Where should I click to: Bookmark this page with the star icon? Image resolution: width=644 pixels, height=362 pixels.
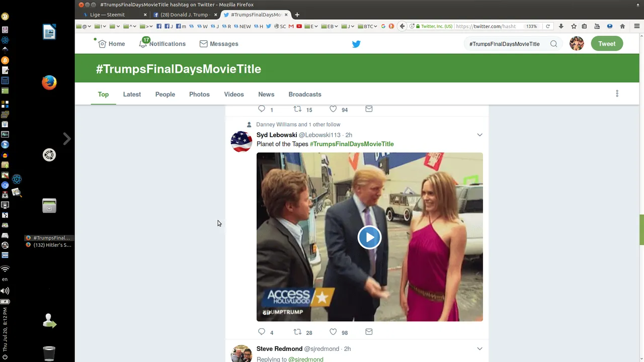pos(574,26)
